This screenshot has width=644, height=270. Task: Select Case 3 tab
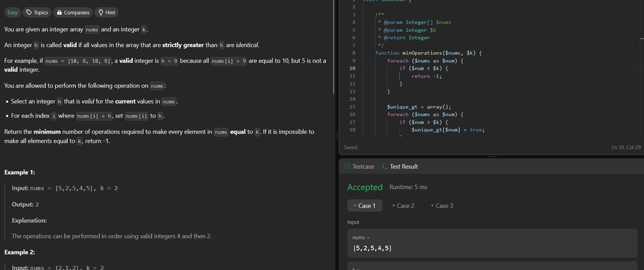point(442,206)
